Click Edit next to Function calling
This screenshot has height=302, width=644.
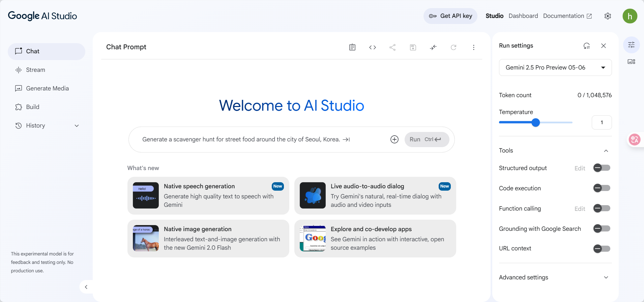point(580,209)
